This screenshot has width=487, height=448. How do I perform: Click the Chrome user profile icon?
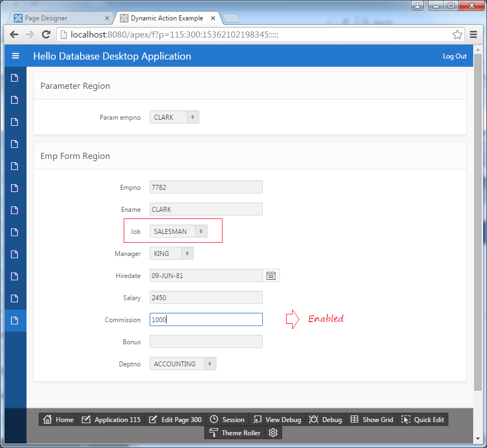click(417, 6)
